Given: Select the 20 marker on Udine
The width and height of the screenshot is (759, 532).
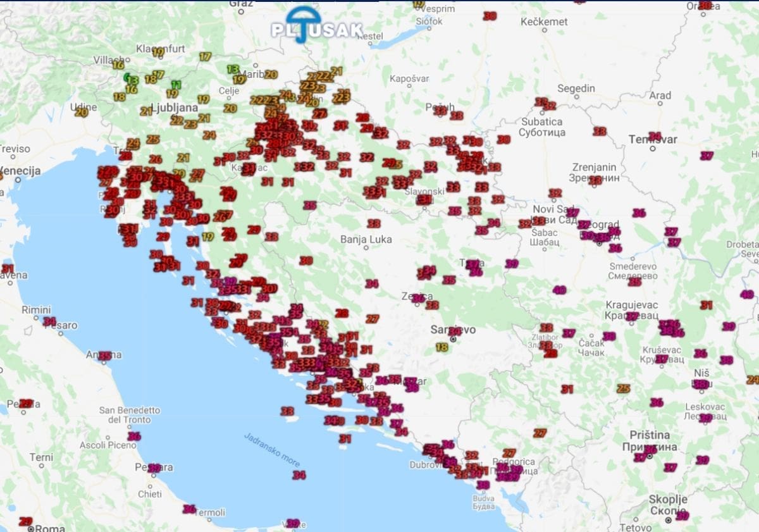Looking at the screenshot, I should [81, 112].
